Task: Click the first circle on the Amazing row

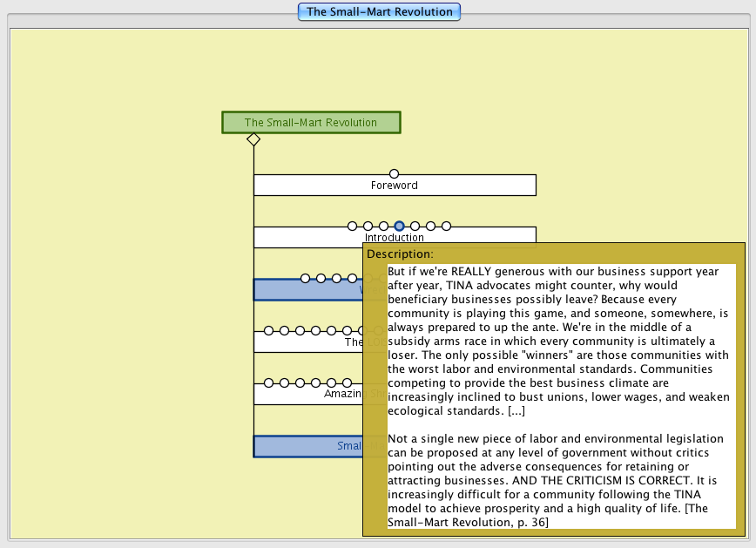Action: (x=268, y=382)
